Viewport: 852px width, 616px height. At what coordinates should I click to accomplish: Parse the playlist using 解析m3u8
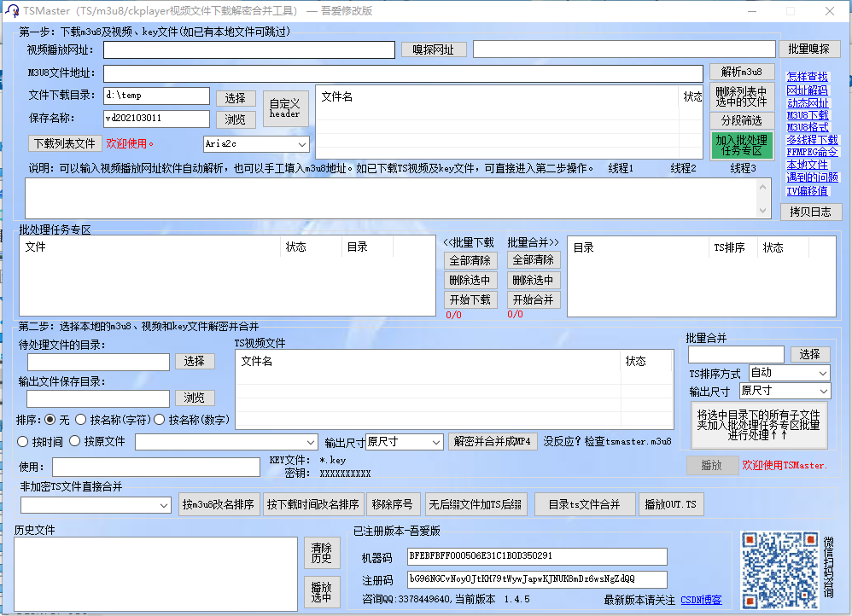click(x=741, y=72)
